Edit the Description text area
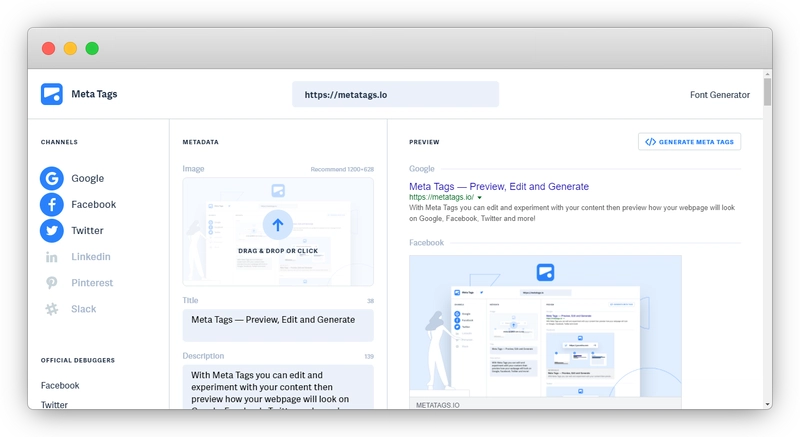800x437 pixels. coord(278,387)
